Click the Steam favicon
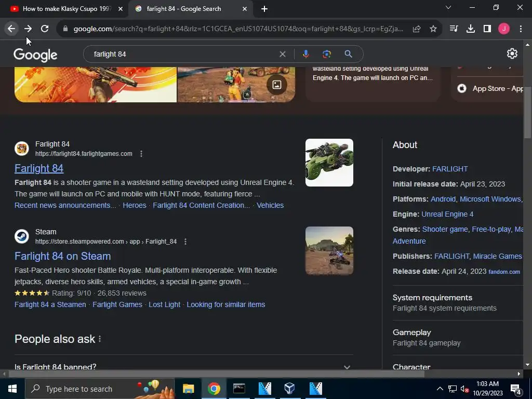Image resolution: width=532 pixels, height=399 pixels. [x=22, y=236]
